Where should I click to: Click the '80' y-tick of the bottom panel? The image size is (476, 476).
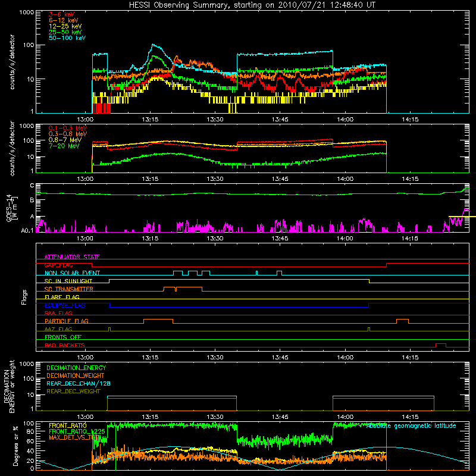[30, 432]
